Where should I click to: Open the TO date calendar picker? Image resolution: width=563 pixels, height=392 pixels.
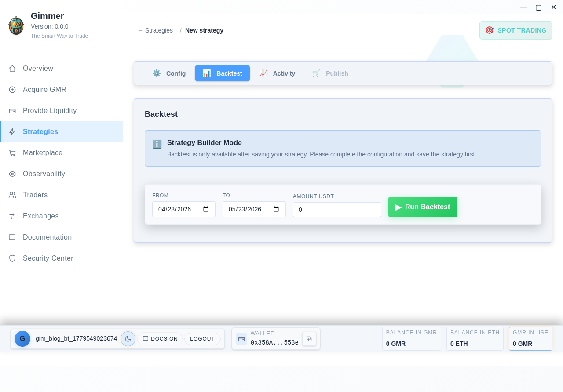click(276, 209)
